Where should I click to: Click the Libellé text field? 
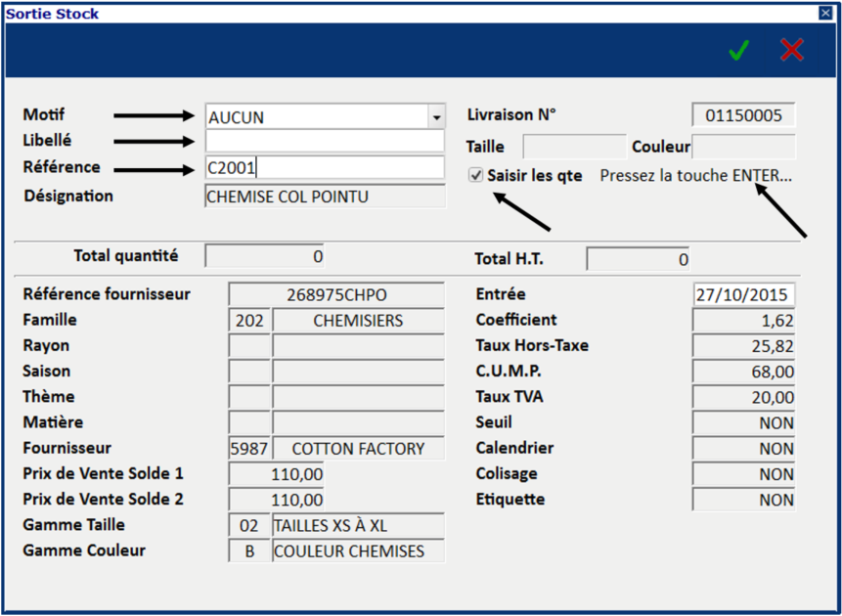point(325,142)
